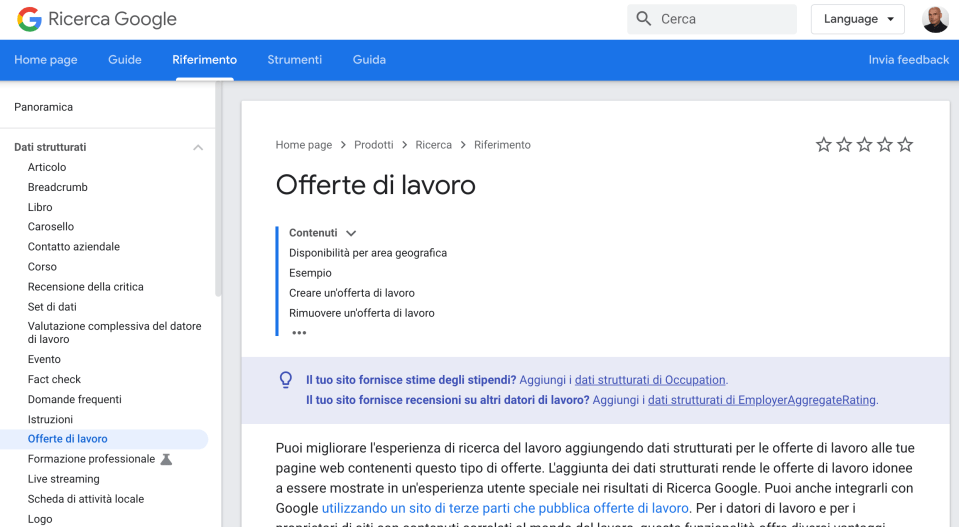
Task: Open Corso in the sidebar
Action: [42, 267]
